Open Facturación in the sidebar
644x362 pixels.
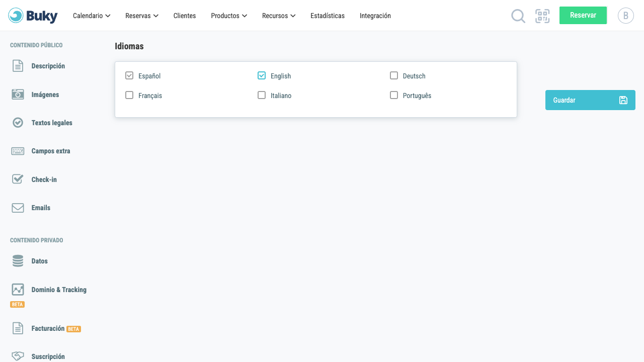[x=48, y=328]
